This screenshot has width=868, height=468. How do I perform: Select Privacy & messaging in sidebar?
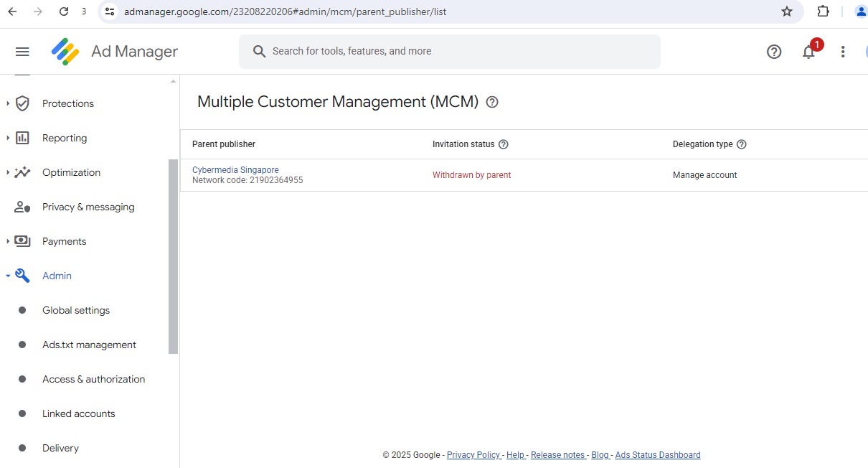88,207
